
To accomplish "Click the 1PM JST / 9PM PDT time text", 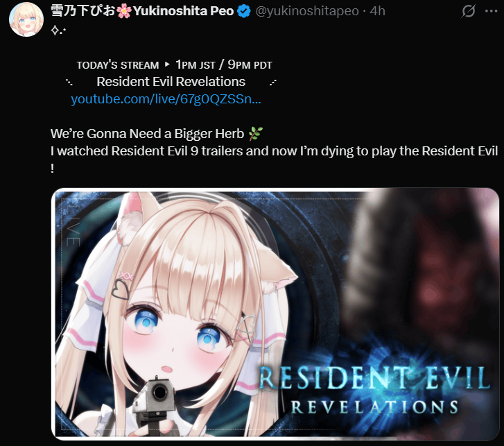I will click(224, 65).
